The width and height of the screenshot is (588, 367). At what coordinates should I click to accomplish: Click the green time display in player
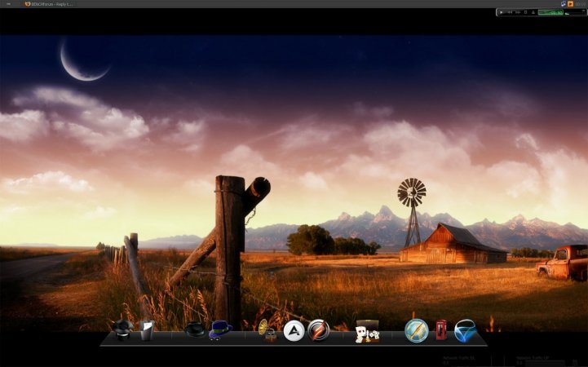pos(550,12)
